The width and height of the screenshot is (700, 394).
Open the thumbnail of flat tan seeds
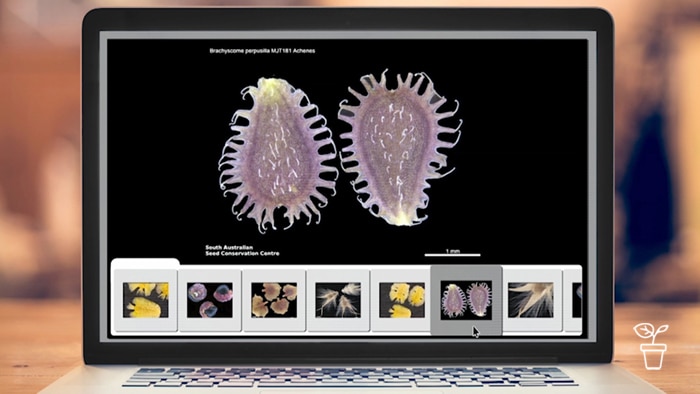click(x=274, y=300)
